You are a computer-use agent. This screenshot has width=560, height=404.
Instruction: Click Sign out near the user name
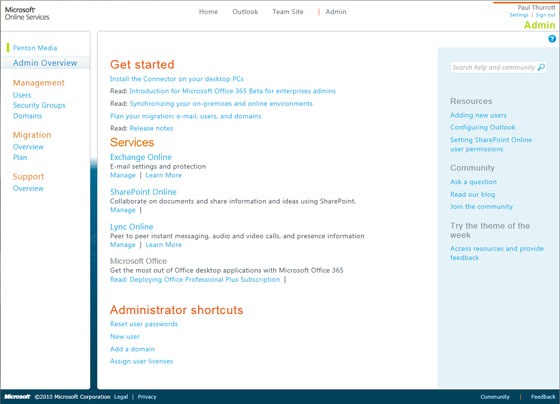[x=545, y=15]
